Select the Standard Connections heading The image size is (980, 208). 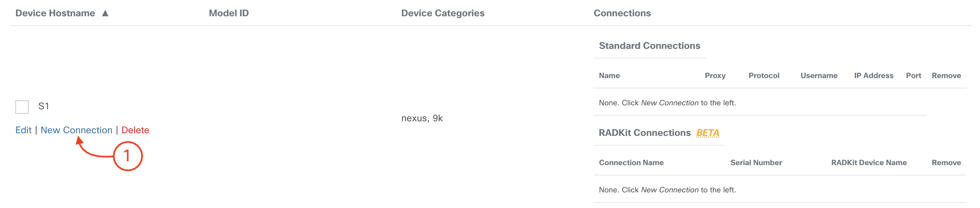[649, 46]
